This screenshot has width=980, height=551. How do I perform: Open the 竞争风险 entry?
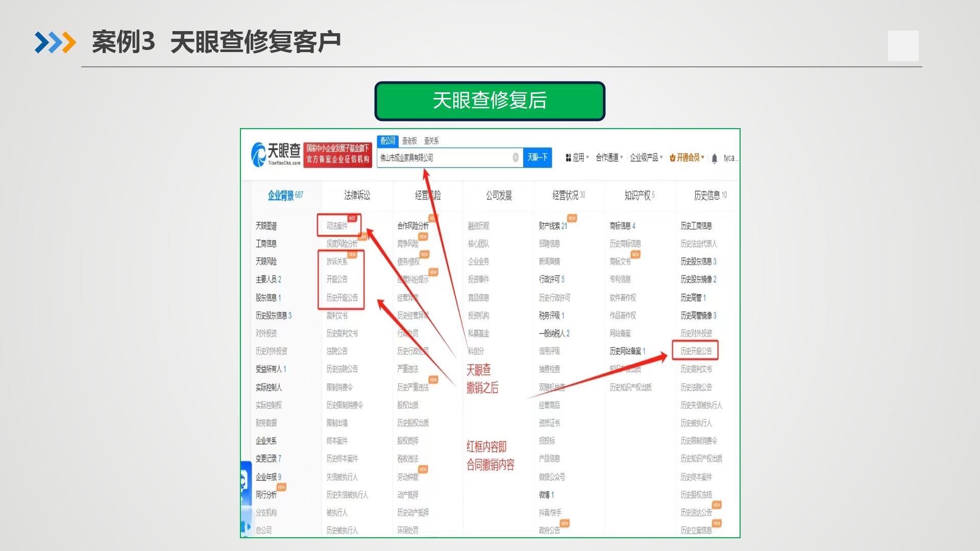point(407,244)
